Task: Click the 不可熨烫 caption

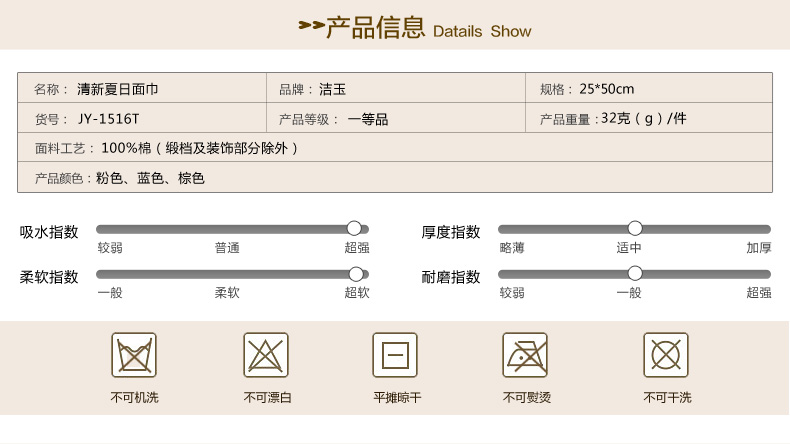Action: (526, 398)
